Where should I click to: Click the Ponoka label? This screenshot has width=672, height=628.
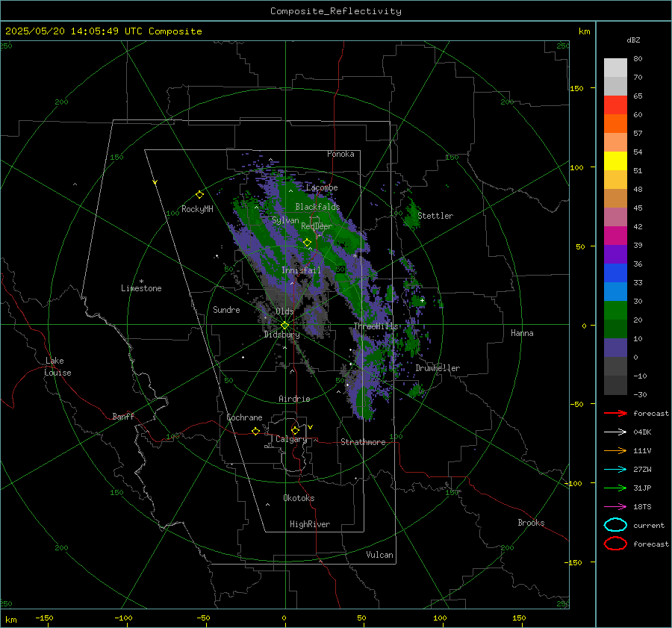pyautogui.click(x=340, y=154)
